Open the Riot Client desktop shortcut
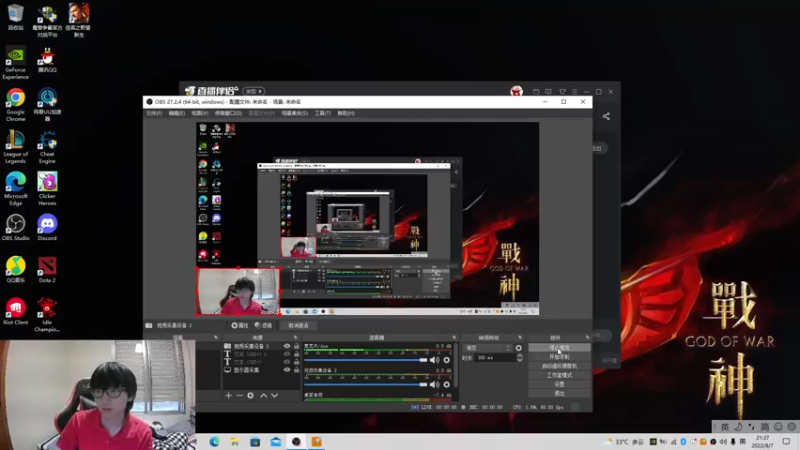This screenshot has height=450, width=800. tap(15, 312)
